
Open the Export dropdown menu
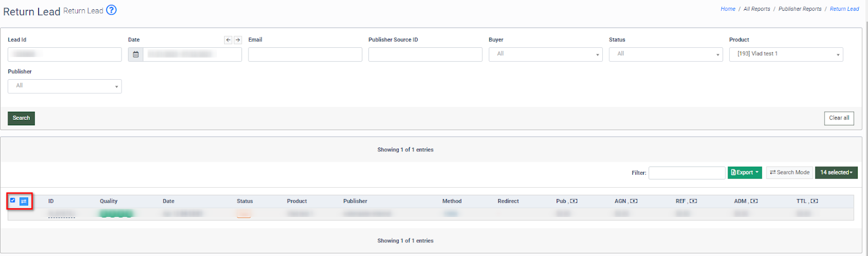tap(744, 172)
